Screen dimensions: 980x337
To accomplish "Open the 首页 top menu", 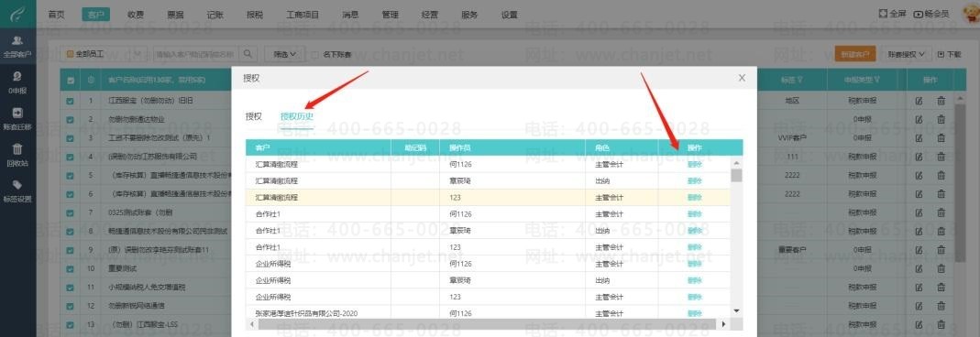I will tap(56, 14).
